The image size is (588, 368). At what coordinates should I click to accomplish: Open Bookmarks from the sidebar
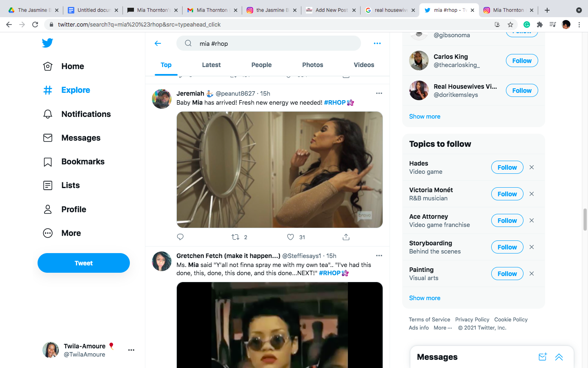click(73, 162)
